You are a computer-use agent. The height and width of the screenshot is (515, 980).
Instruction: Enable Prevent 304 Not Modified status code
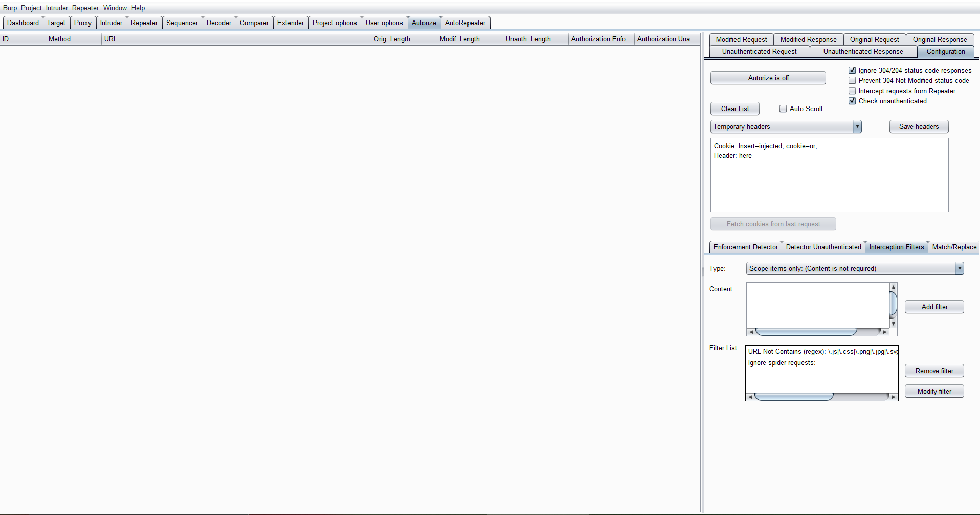click(x=852, y=80)
